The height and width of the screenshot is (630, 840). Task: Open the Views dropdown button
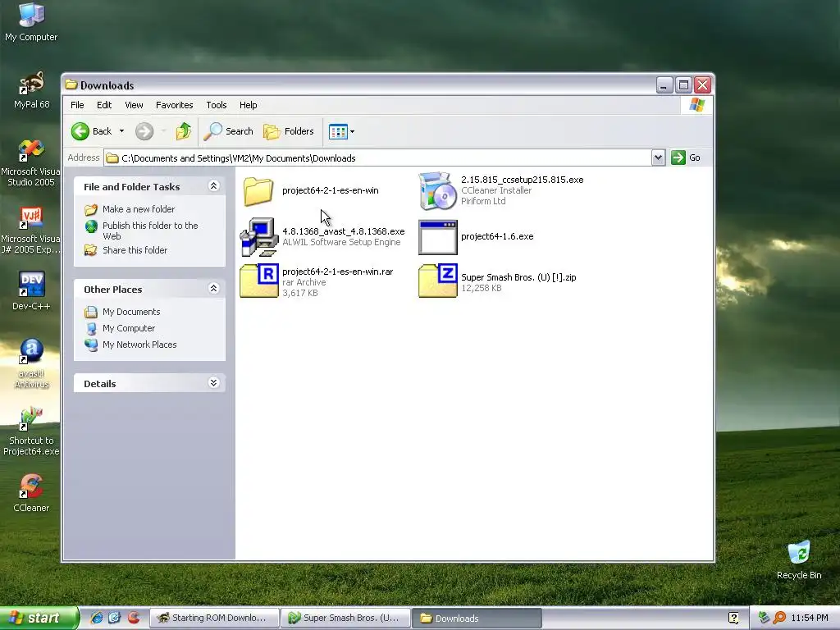coord(342,131)
